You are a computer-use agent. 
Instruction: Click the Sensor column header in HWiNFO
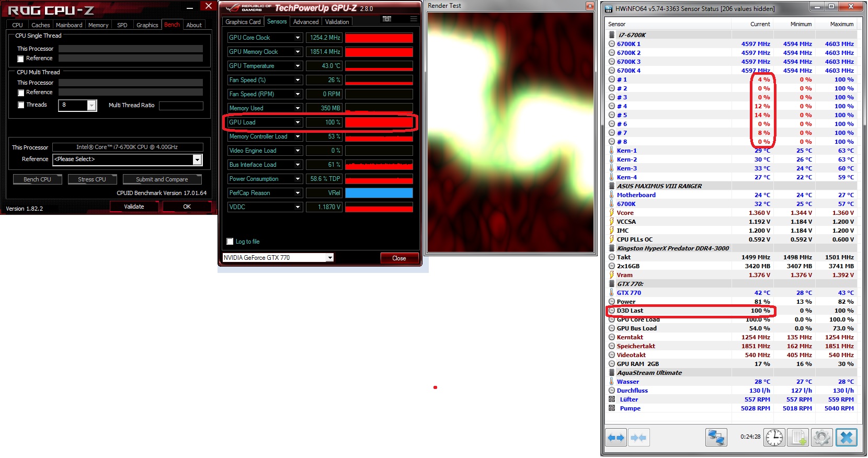click(x=668, y=24)
